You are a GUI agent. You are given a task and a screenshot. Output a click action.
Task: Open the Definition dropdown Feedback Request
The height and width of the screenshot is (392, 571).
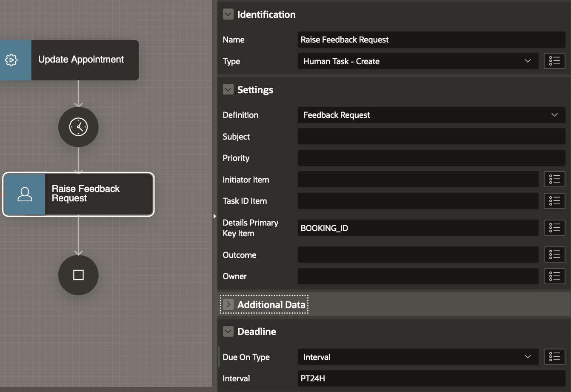pos(431,115)
